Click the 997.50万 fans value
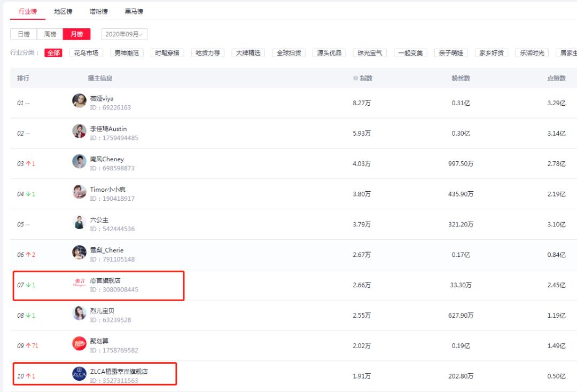This screenshot has height=392, width=577. click(461, 163)
